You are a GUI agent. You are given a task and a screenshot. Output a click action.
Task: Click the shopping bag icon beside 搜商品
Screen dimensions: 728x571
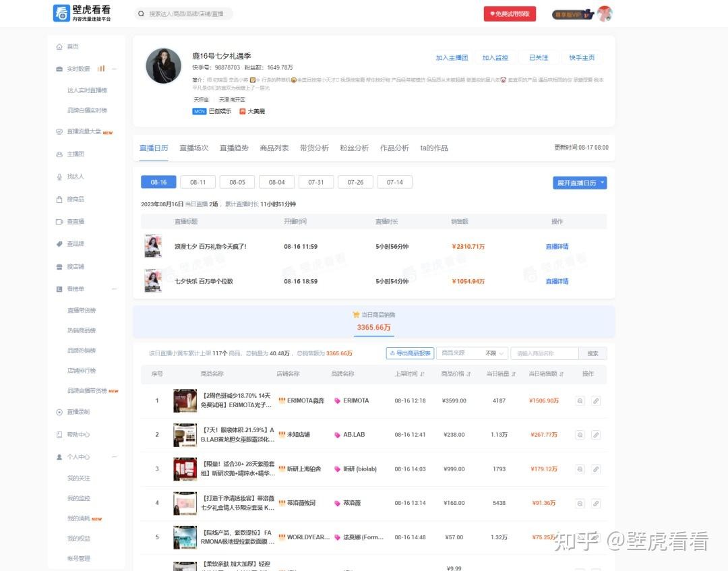click(59, 199)
